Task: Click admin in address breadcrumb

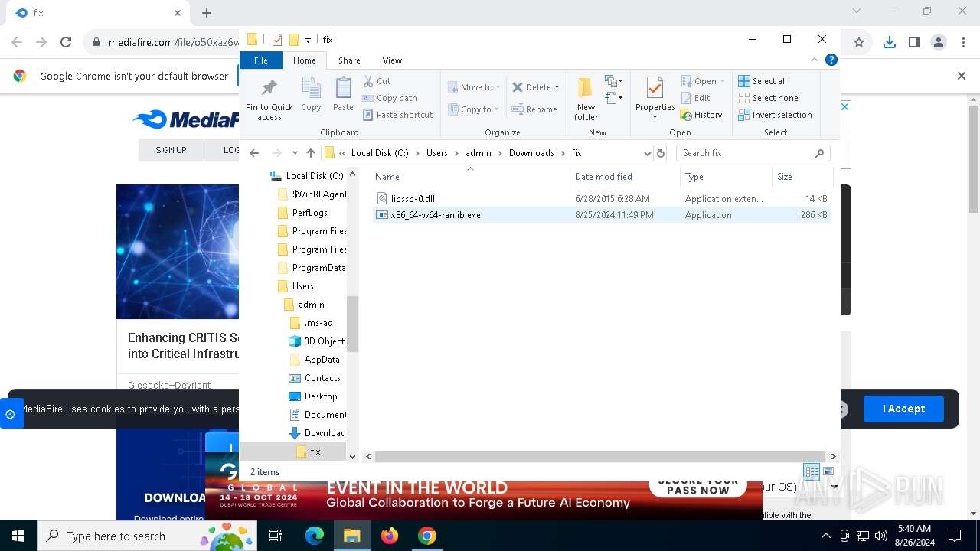Action: click(478, 153)
